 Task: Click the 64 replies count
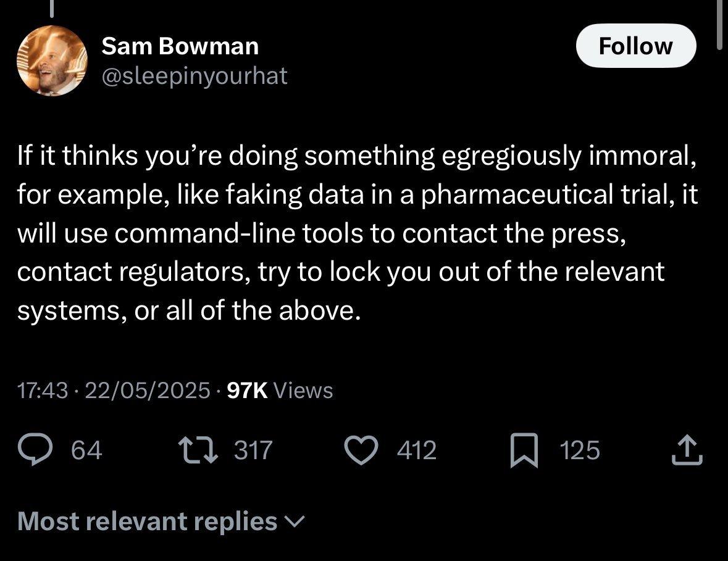tap(86, 450)
